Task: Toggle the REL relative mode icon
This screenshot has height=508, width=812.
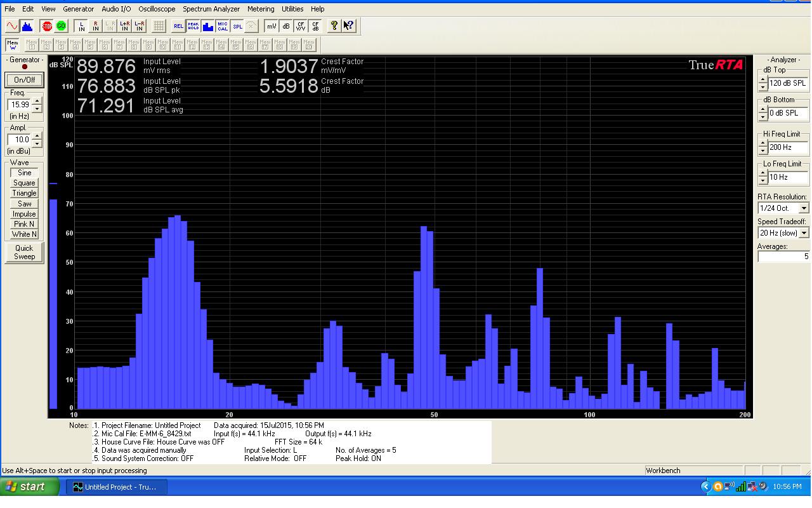Action: coord(178,26)
